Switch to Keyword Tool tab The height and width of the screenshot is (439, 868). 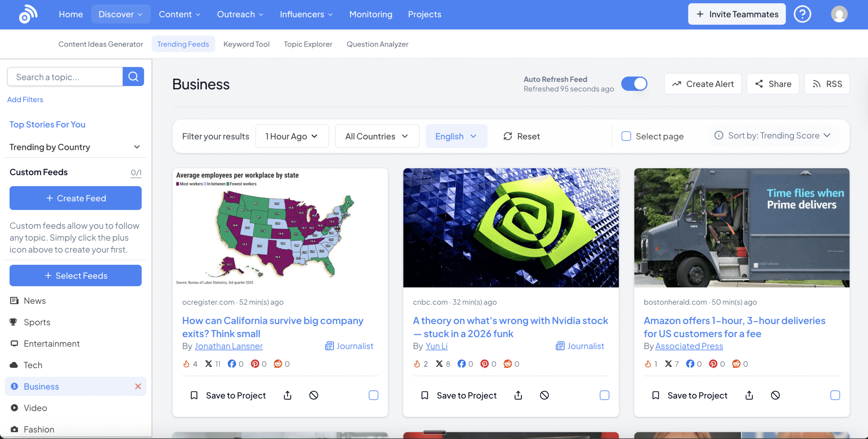click(x=246, y=44)
